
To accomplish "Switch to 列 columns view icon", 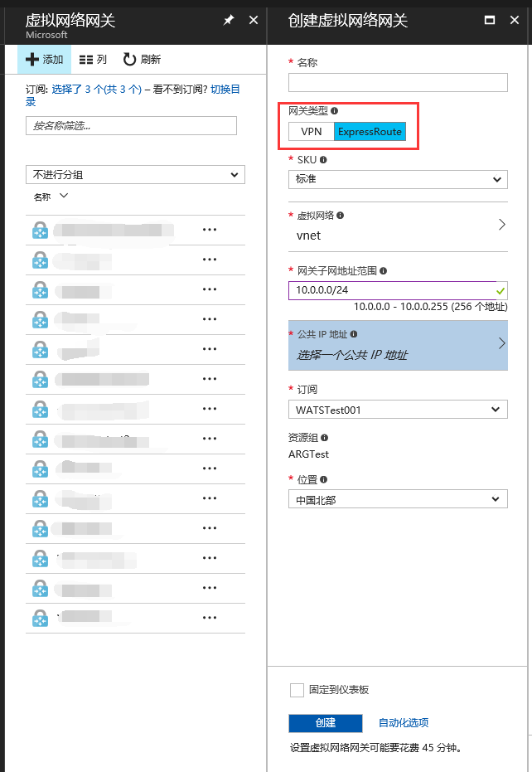I will pos(86,60).
